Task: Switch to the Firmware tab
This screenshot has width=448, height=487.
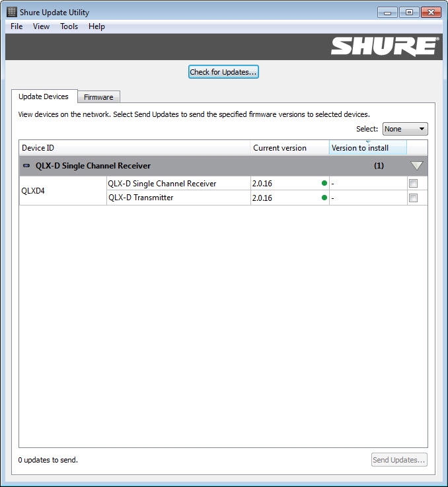Action: coord(98,97)
